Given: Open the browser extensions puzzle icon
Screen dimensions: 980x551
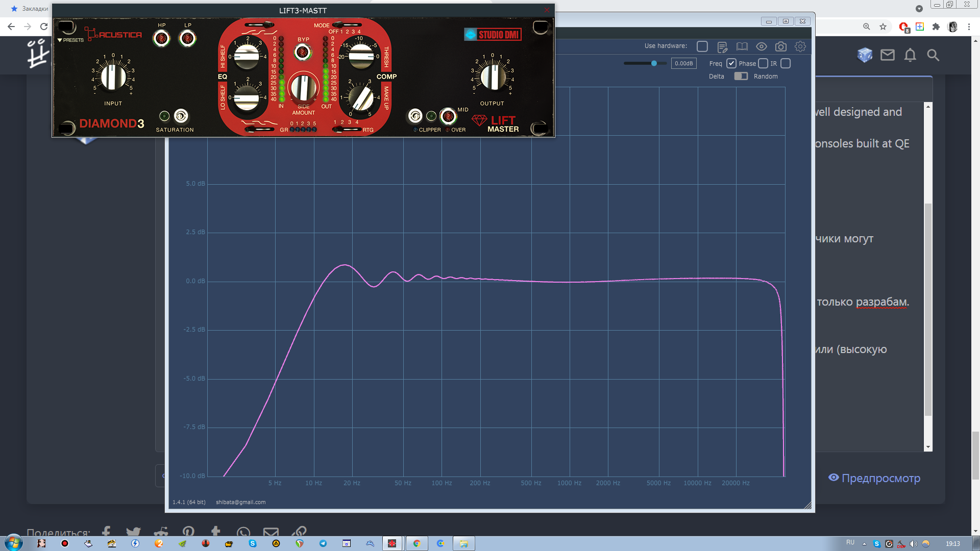Looking at the screenshot, I should coord(936,27).
